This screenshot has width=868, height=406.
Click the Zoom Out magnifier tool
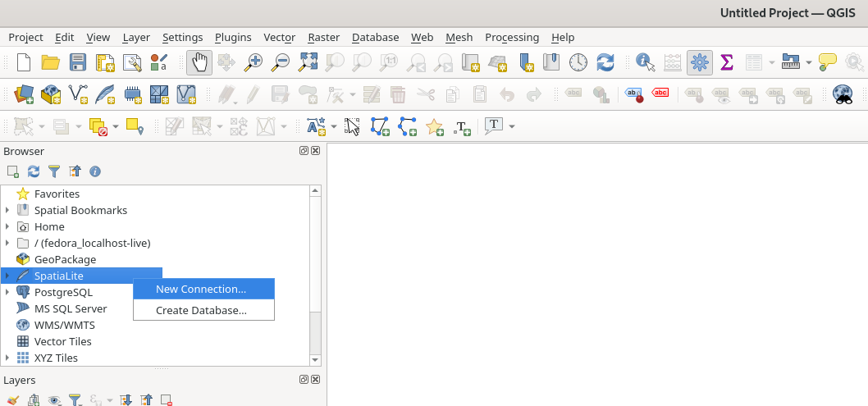point(280,62)
